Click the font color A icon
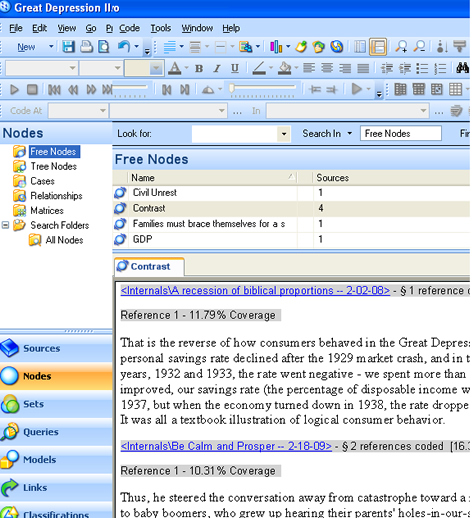The height and width of the screenshot is (518, 474). coord(175,68)
